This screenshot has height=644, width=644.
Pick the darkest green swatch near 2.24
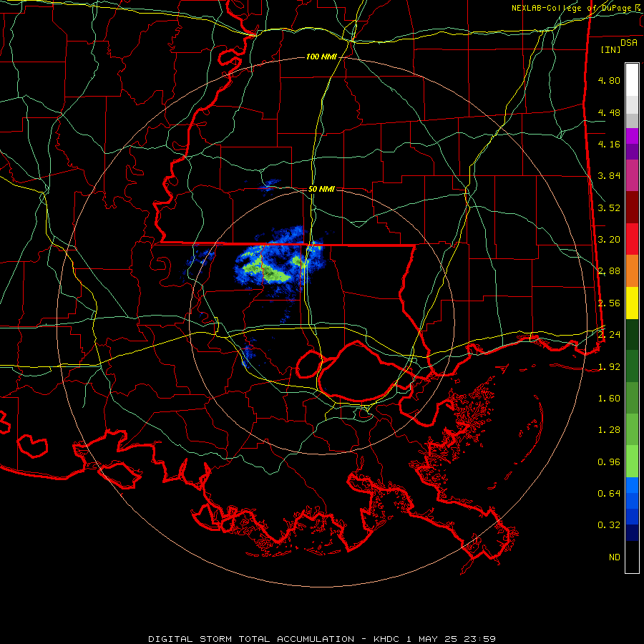pos(632,335)
